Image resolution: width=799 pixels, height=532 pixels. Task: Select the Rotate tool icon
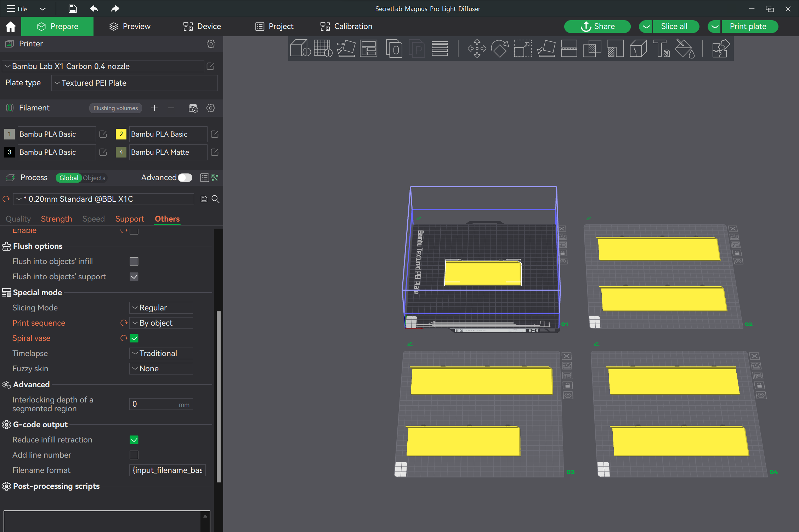500,48
